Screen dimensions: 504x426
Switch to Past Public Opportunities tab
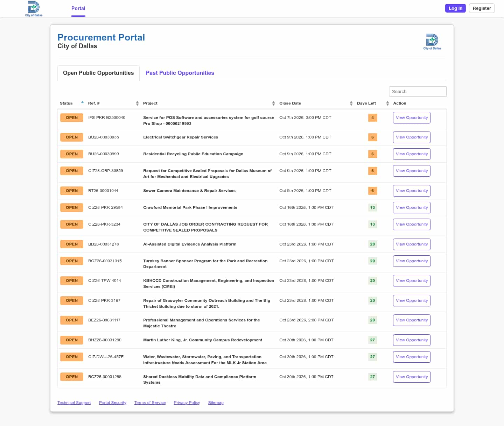point(180,73)
